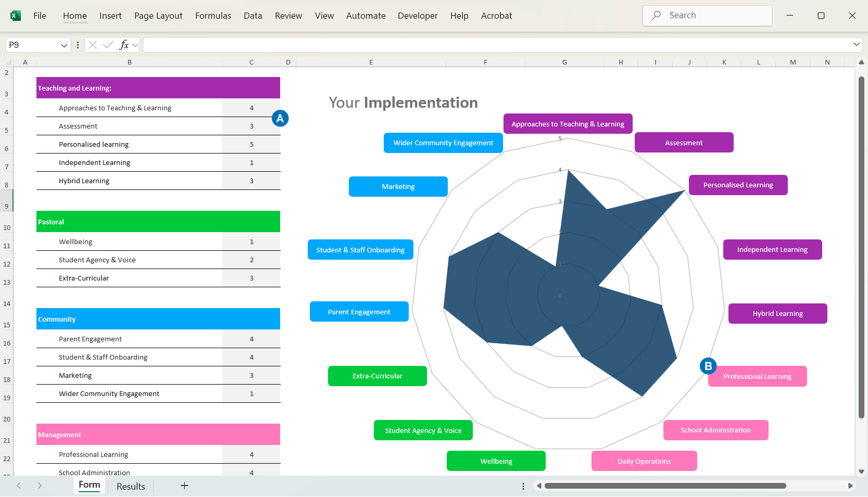Open the Data tab

[253, 16]
